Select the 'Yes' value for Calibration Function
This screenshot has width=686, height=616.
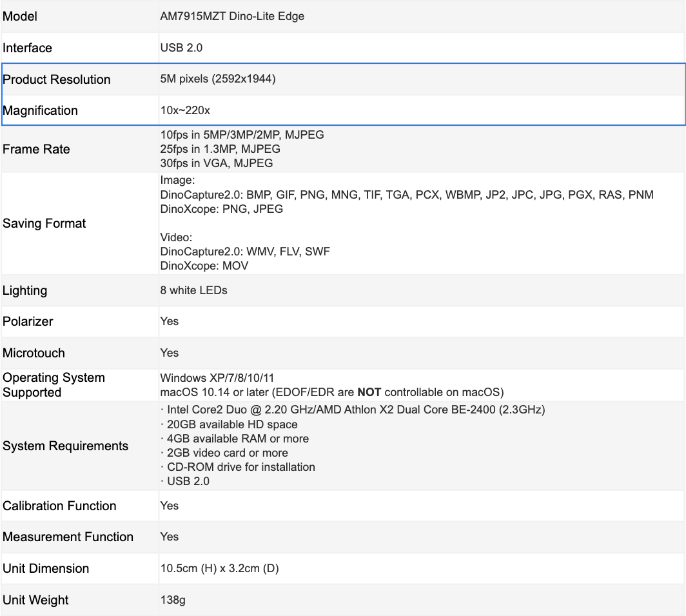[x=170, y=506]
